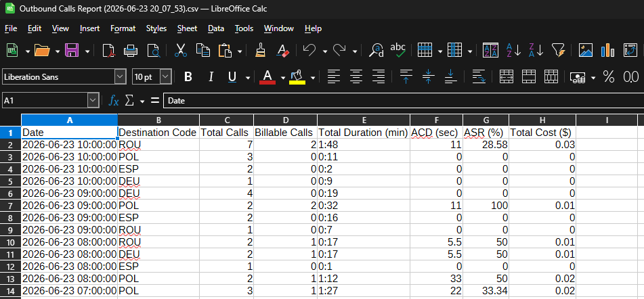
Task: Insert or edit pivot table
Action: point(630,51)
